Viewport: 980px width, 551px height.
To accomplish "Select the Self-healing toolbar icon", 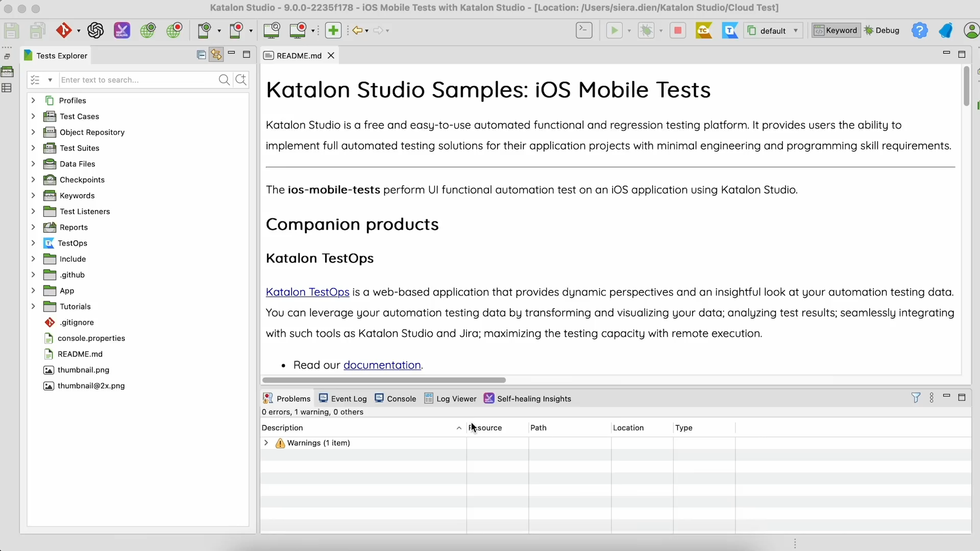I will (121, 30).
